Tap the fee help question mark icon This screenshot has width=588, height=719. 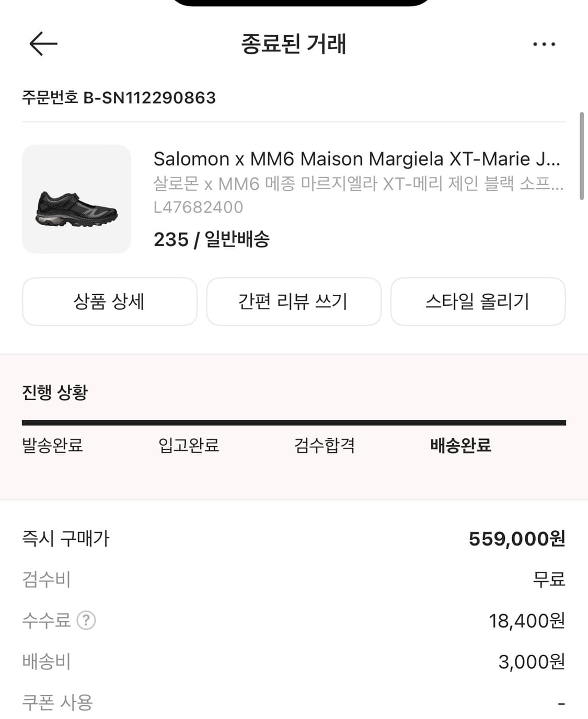point(86,620)
